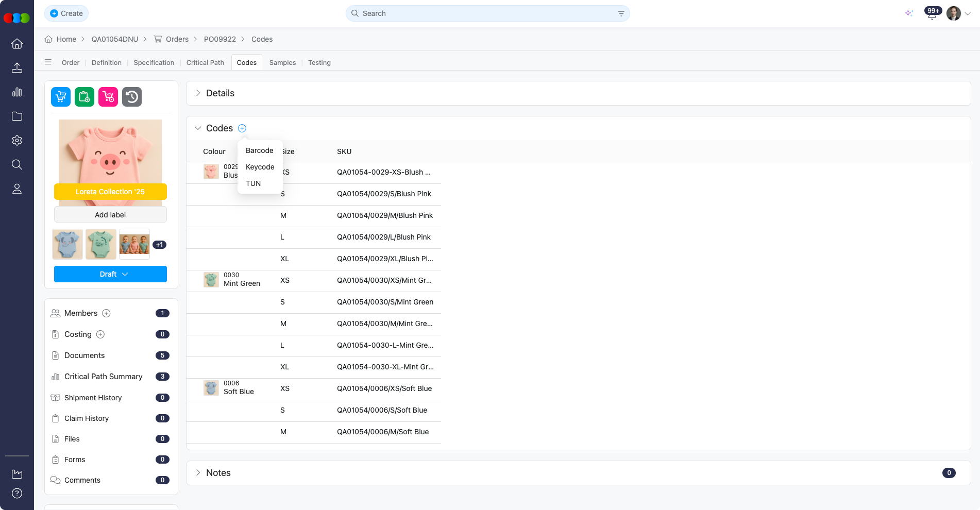Click the AI sparkles icon near the avatar

coord(909,13)
